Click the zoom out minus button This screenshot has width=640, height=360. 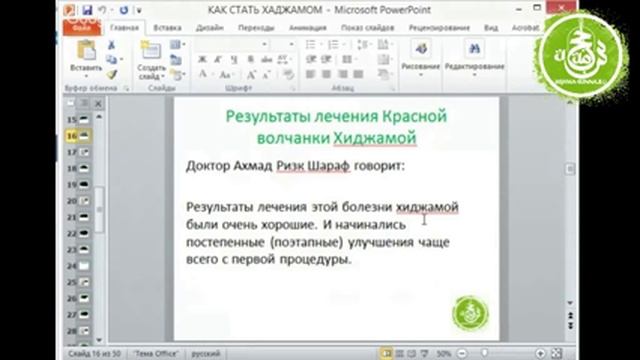[462, 353]
